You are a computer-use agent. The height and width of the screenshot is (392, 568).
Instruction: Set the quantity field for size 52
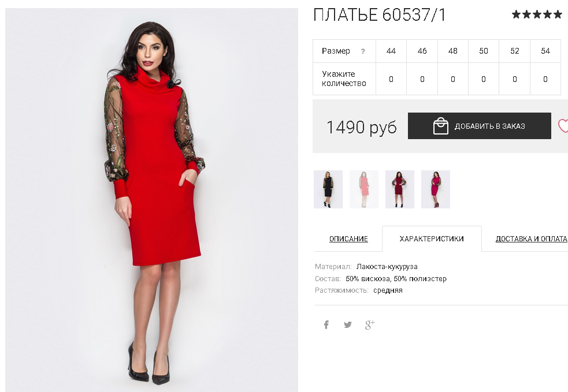[514, 79]
